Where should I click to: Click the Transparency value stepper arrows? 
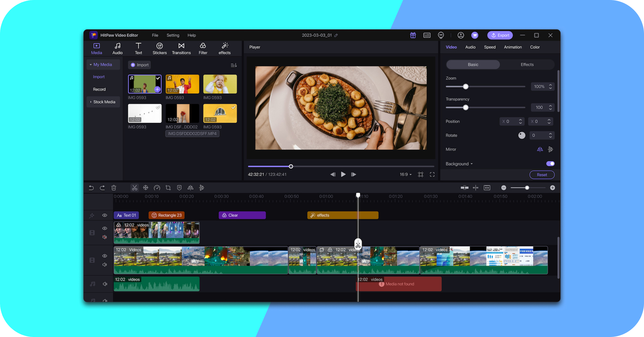point(551,108)
